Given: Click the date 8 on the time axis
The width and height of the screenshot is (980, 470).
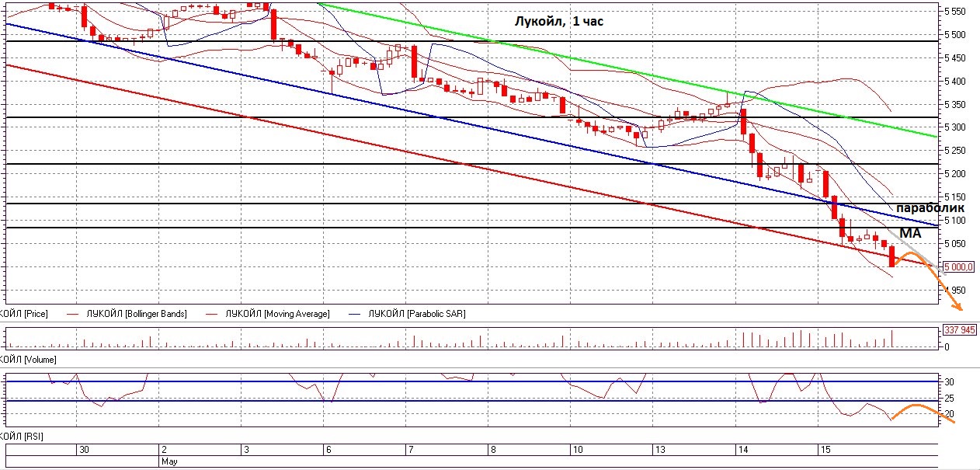Looking at the screenshot, I should point(492,450).
